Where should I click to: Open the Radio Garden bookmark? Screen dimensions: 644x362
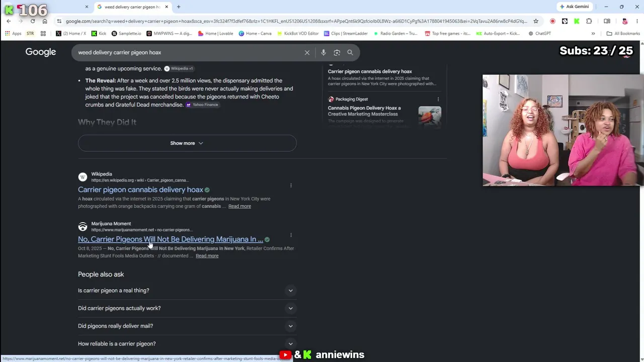[x=395, y=34]
